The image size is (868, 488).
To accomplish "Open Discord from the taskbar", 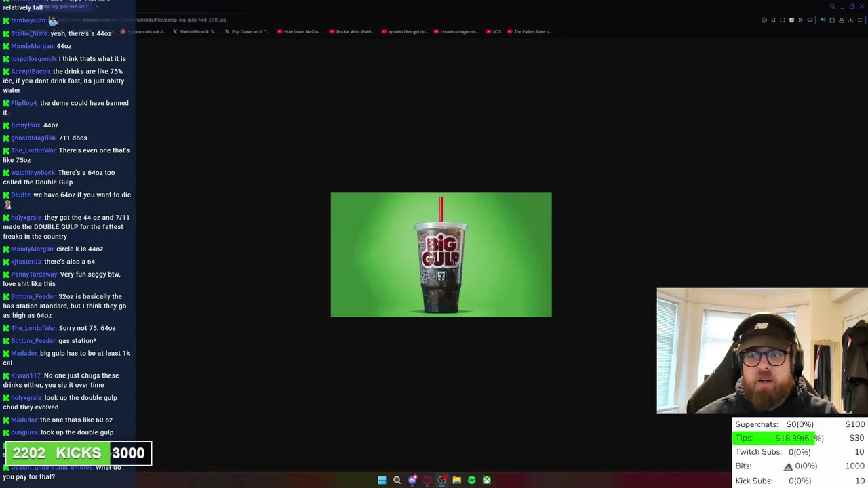I will (x=412, y=480).
